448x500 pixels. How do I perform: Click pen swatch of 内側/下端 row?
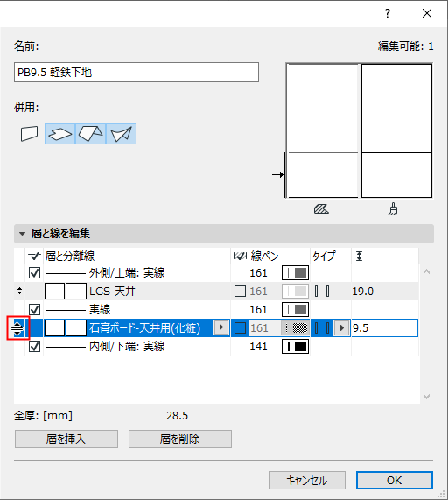[296, 346]
